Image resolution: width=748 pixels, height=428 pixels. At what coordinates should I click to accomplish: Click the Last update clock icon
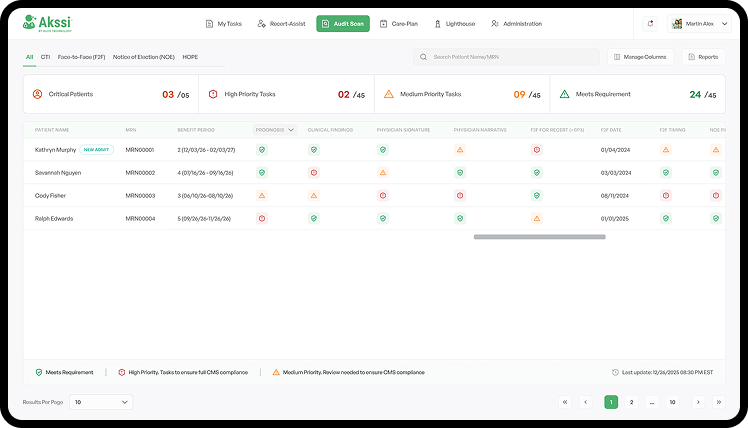(615, 372)
